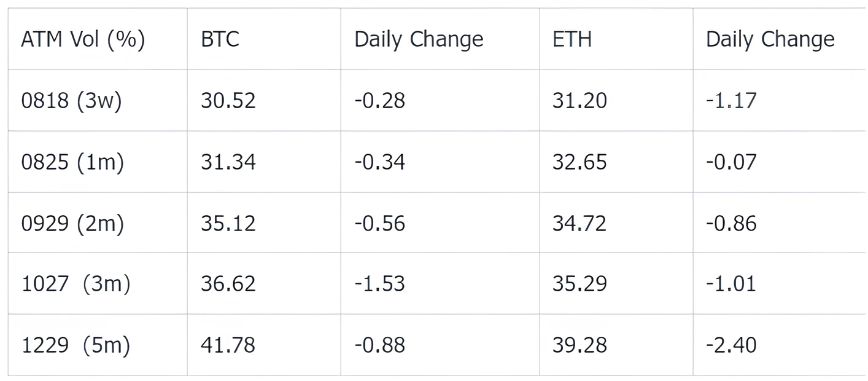Viewport: 868px width, 381px height.
Task: Select BTC vol value 31.34
Action: point(228,162)
